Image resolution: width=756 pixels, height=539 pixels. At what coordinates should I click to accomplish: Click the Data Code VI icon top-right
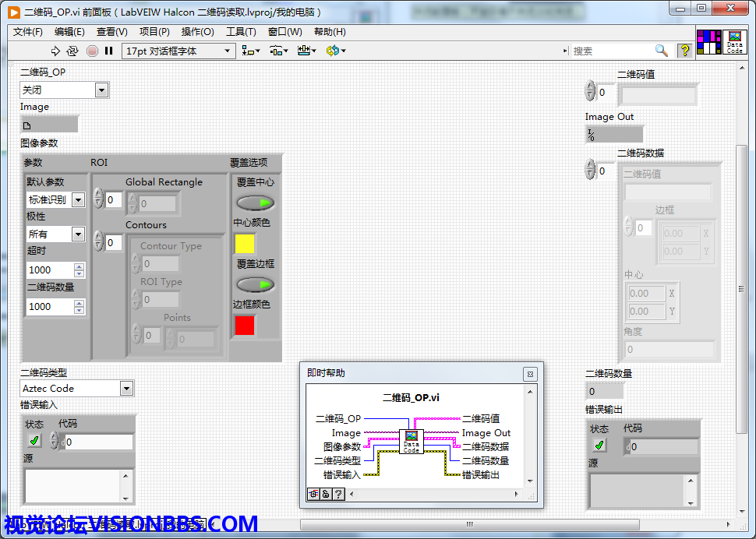coord(734,41)
